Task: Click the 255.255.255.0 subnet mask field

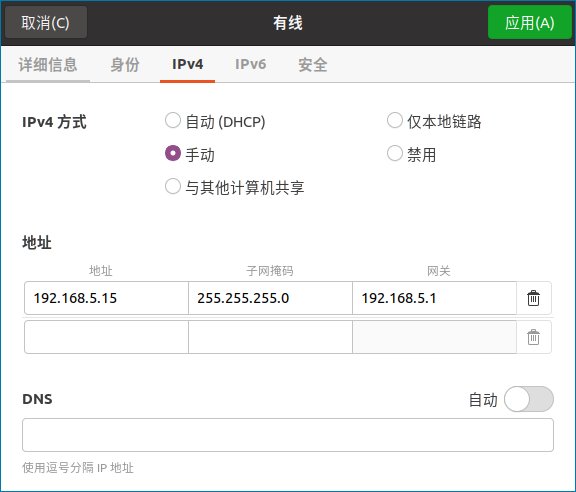Action: click(270, 298)
